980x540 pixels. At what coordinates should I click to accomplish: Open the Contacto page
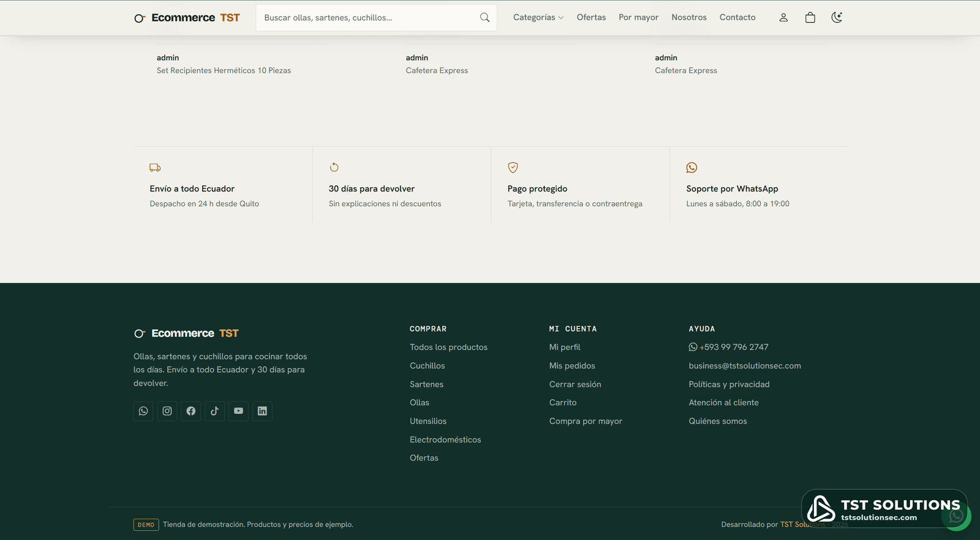coord(737,18)
